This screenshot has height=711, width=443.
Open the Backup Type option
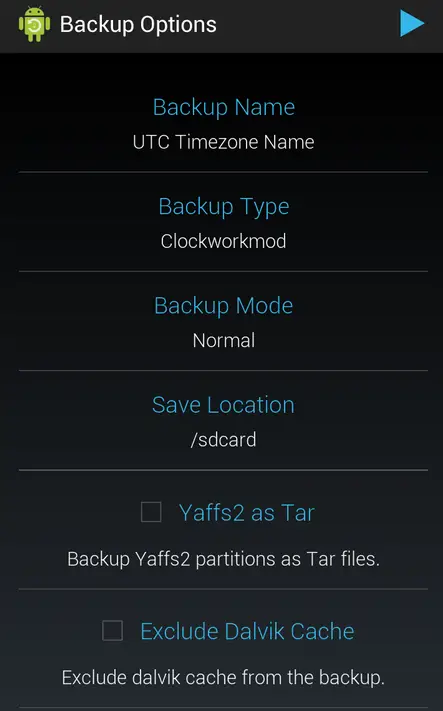(x=223, y=222)
